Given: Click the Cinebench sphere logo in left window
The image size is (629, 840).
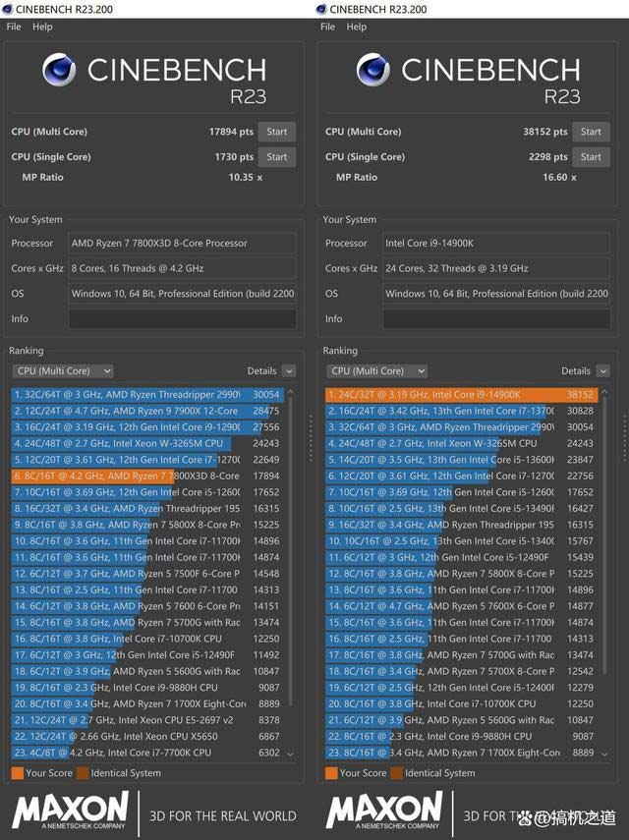Looking at the screenshot, I should coord(59,71).
